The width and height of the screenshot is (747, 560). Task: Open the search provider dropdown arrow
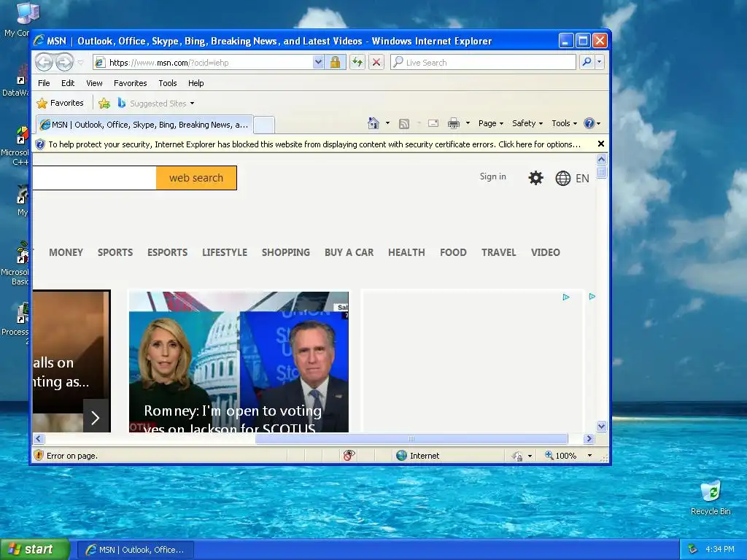point(600,63)
